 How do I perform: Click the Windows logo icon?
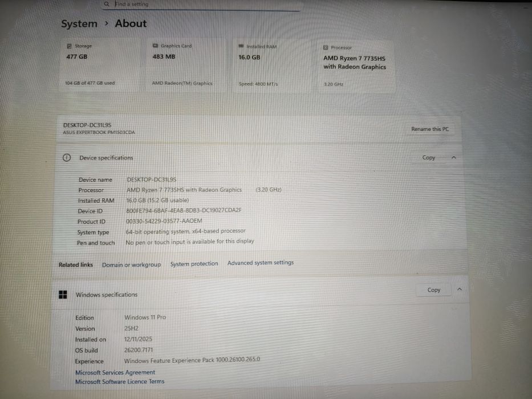click(x=63, y=295)
